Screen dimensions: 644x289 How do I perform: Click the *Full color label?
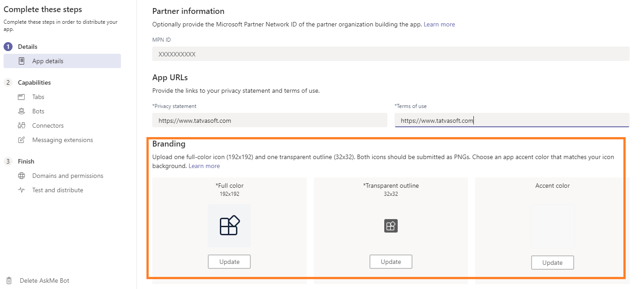229,185
